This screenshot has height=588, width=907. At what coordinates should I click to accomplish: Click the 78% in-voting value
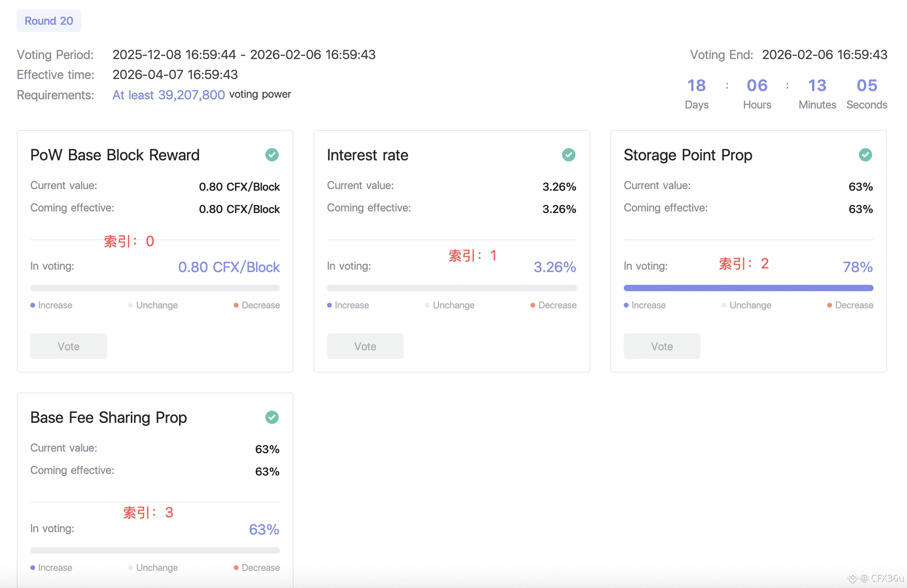858,267
